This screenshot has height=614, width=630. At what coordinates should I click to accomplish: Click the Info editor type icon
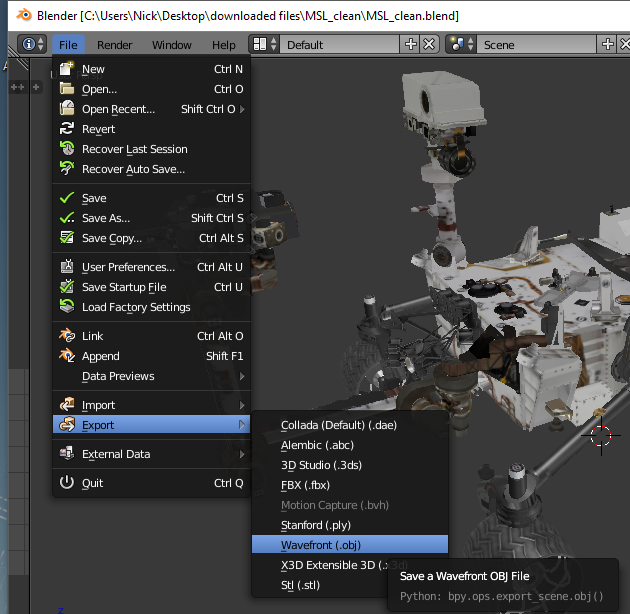pyautogui.click(x=29, y=44)
